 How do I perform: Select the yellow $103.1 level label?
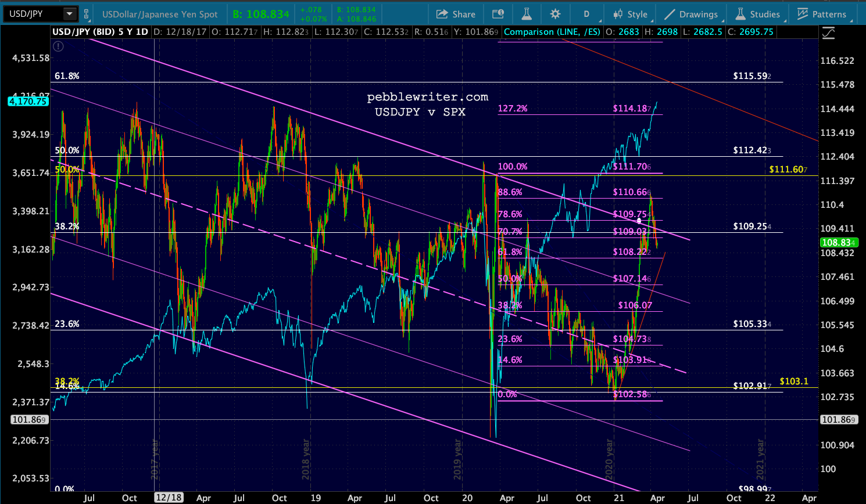click(794, 381)
